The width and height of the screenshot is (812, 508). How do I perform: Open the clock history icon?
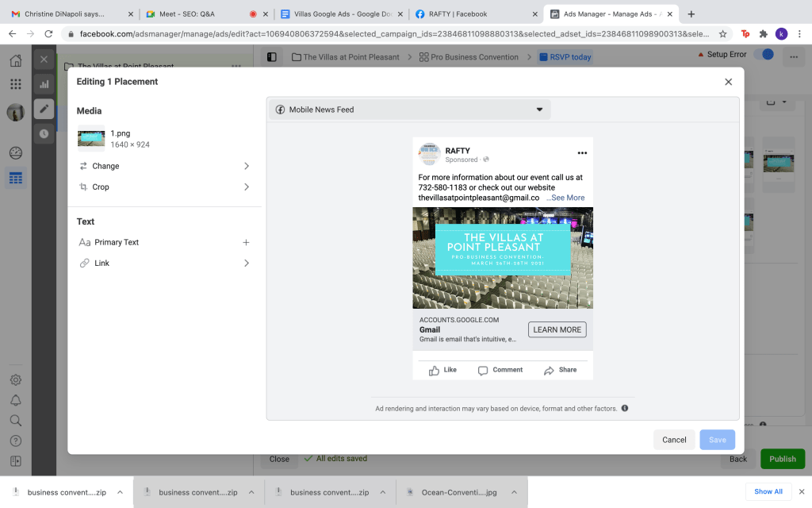pyautogui.click(x=44, y=133)
